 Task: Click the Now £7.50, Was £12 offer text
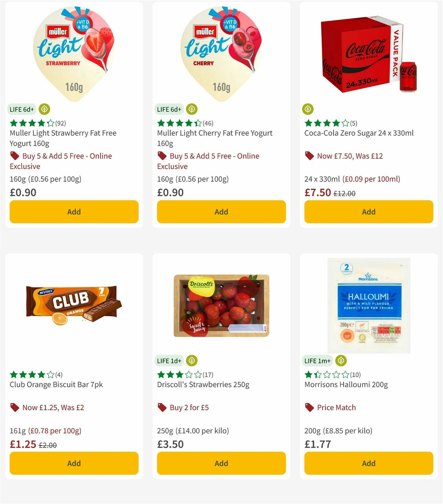click(x=350, y=156)
